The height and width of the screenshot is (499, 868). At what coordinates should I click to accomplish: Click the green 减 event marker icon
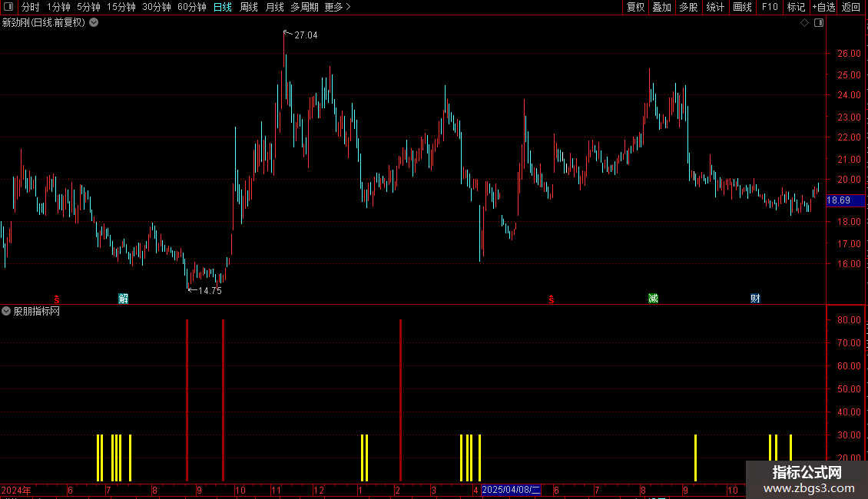(653, 299)
